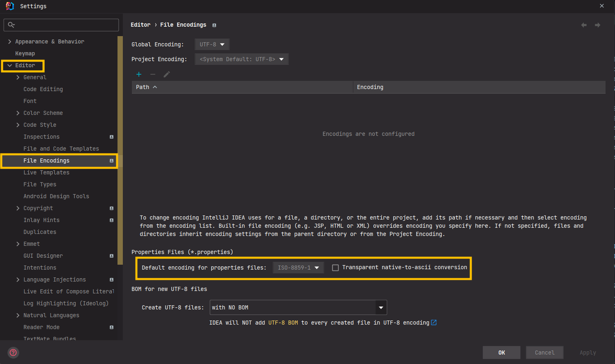
Task: Click project icon next to Inlay Hints
Action: (111, 220)
